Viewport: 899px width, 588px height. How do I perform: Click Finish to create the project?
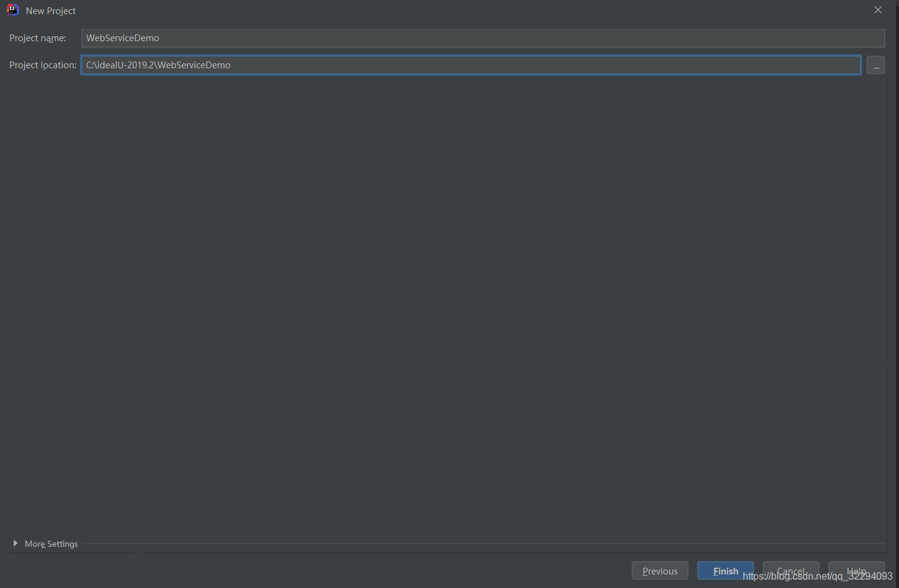click(726, 571)
